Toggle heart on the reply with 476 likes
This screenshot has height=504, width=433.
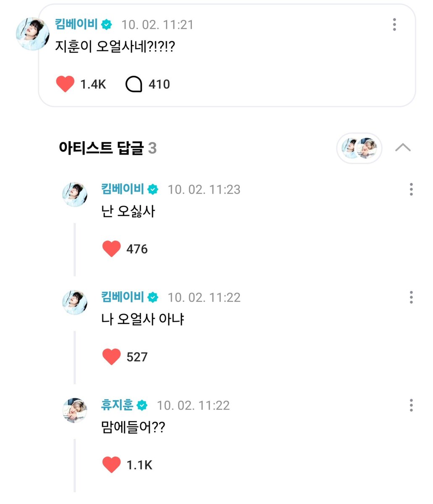(x=111, y=249)
